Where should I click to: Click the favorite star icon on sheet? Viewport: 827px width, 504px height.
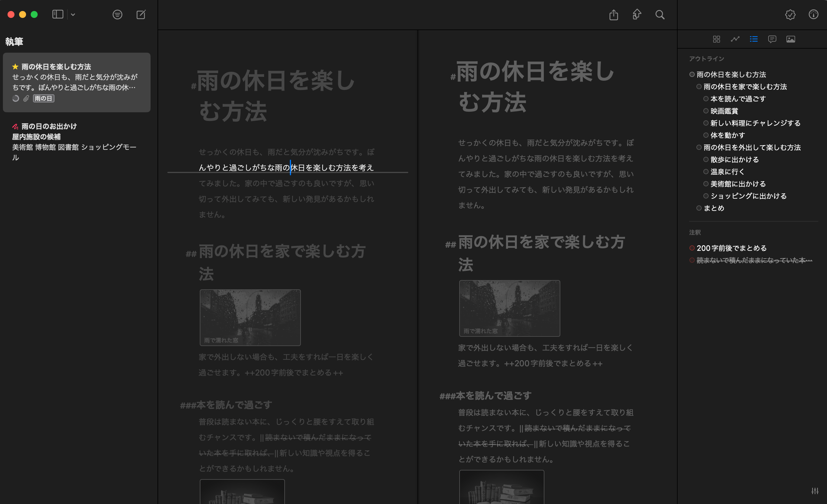(15, 66)
